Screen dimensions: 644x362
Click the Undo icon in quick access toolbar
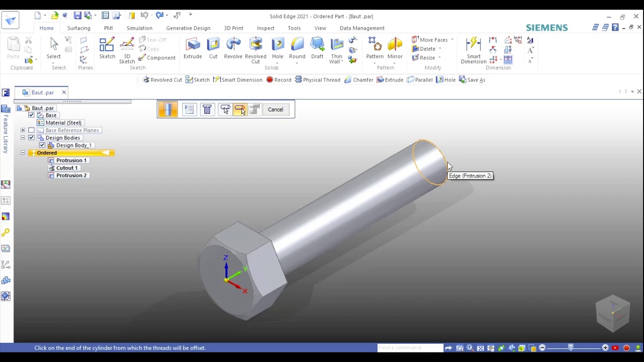pos(144,16)
